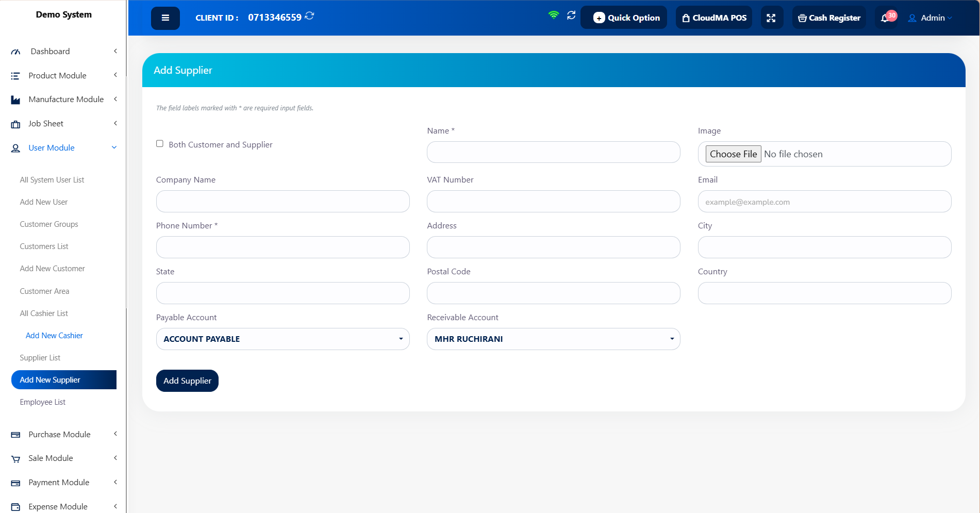The image size is (980, 513).
Task: Expand the Payment Module chevron
Action: (115, 482)
